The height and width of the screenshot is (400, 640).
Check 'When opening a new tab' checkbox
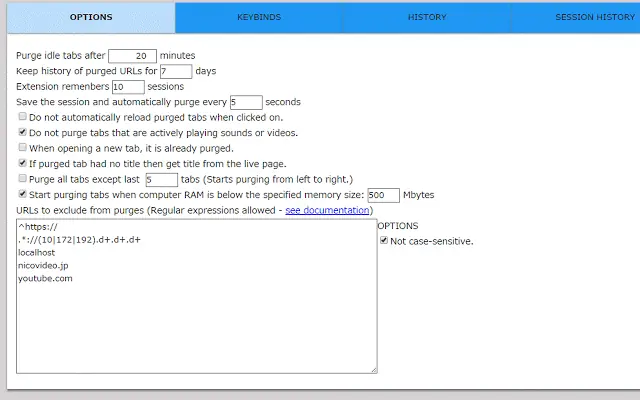pos(22,147)
